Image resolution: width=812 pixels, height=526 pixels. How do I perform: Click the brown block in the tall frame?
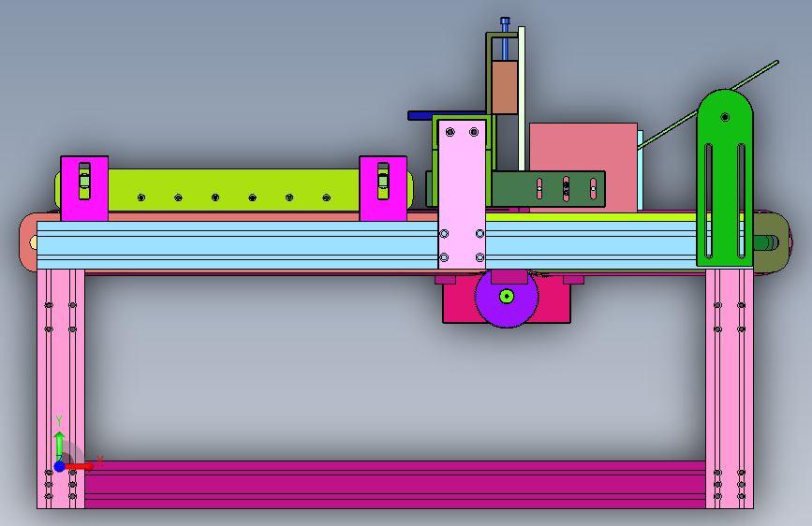click(x=505, y=87)
